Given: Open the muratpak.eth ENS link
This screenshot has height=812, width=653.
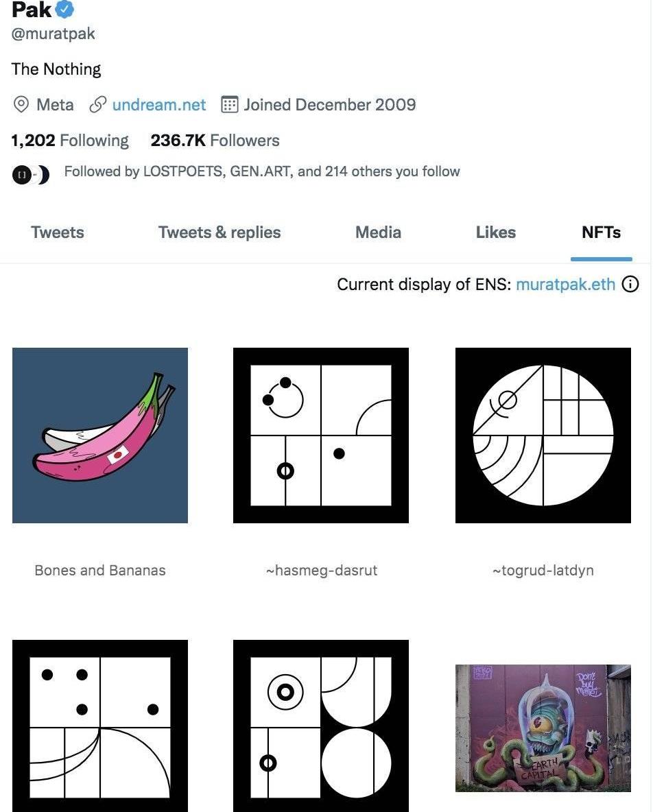Looking at the screenshot, I should coord(565,284).
